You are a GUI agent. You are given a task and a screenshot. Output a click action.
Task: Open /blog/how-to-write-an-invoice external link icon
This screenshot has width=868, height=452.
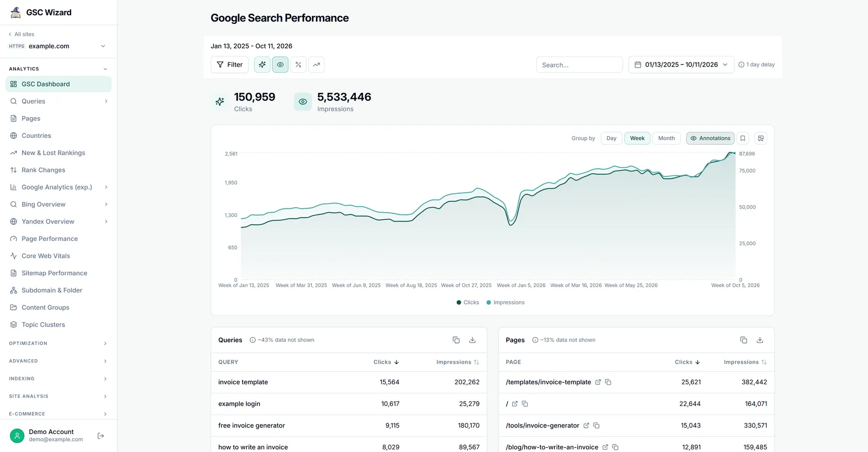coord(605,447)
